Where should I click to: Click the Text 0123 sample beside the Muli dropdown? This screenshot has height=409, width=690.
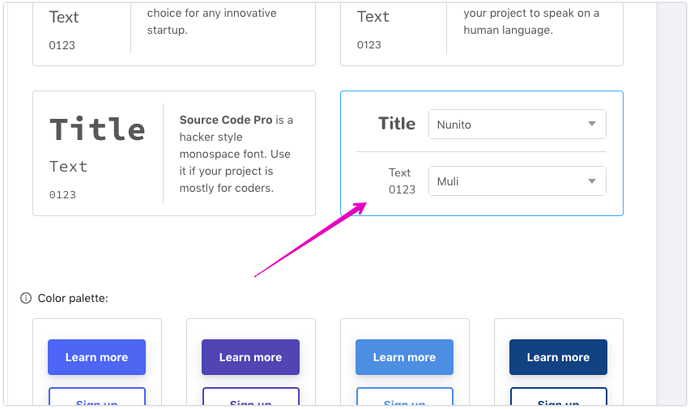point(401,181)
